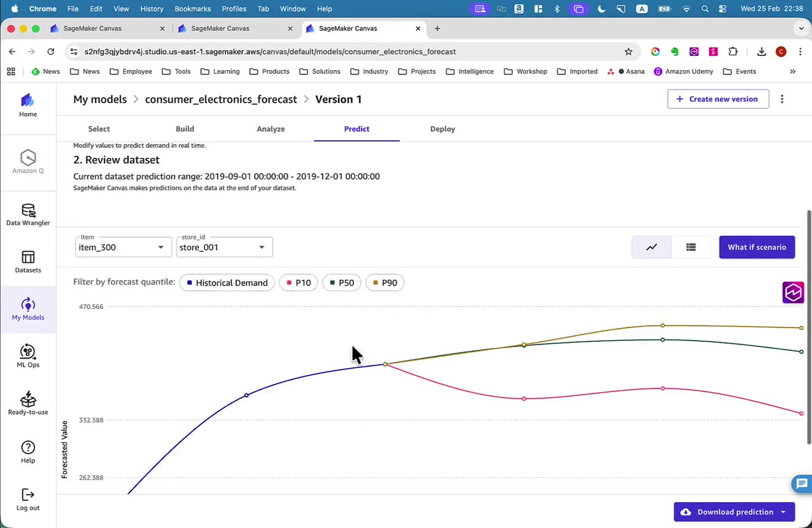Image resolution: width=812 pixels, height=528 pixels.
Task: Click the Chrome address bar URL
Action: click(270, 51)
